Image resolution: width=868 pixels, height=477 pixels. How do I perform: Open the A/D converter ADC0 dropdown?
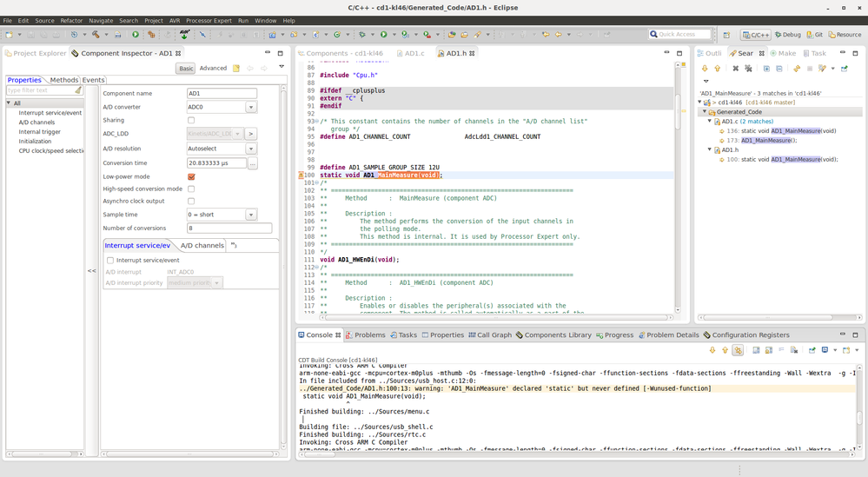250,108
